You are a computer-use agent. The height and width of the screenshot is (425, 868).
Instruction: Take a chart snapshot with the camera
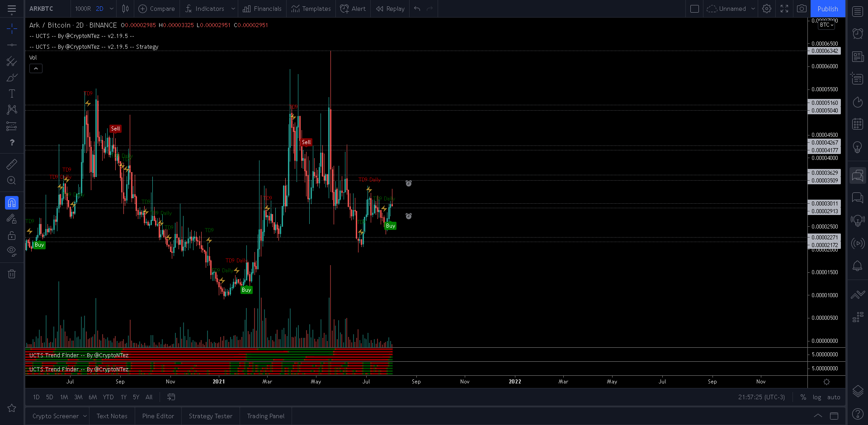802,9
